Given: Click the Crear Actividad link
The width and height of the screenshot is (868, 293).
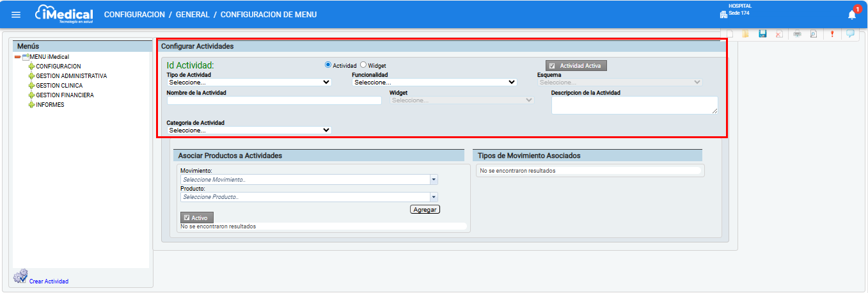Looking at the screenshot, I should pyautogui.click(x=49, y=281).
